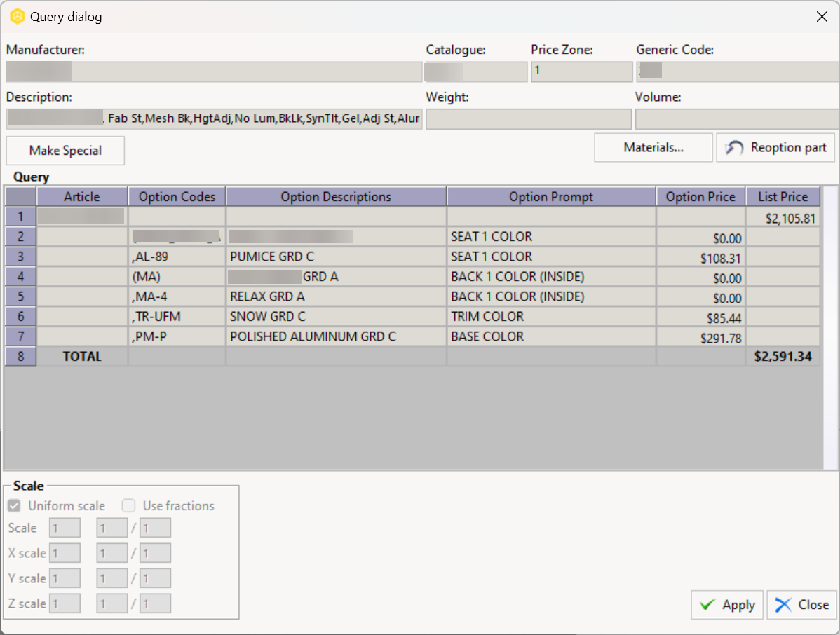Click the Description text field
This screenshot has width=840, height=635.
point(215,119)
